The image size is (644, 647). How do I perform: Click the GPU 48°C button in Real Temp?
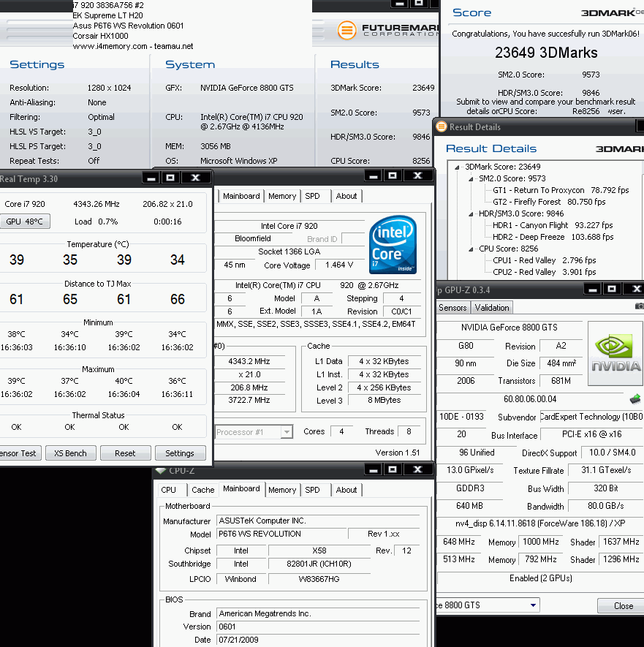[x=24, y=222]
